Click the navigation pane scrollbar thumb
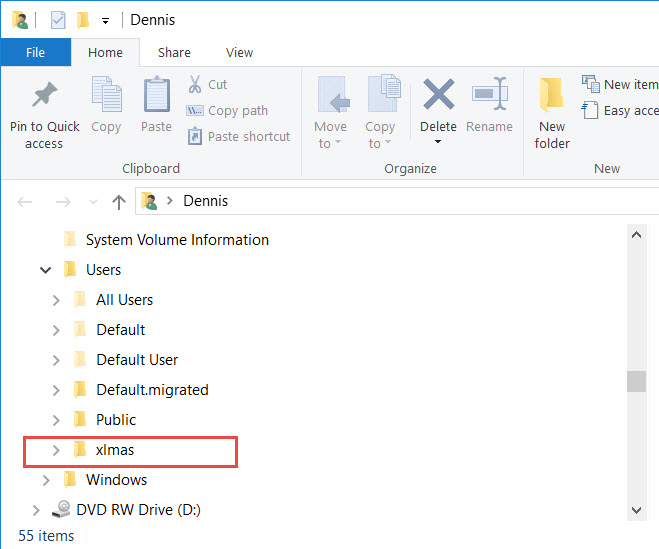The image size is (659, 549). pyautogui.click(x=636, y=381)
